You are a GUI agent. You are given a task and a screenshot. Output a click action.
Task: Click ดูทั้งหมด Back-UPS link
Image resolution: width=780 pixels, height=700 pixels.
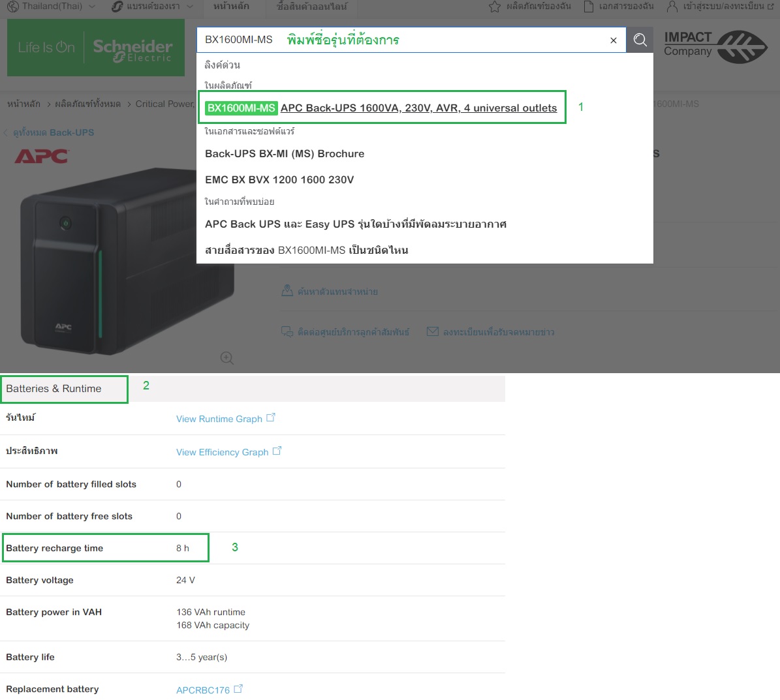(x=54, y=132)
